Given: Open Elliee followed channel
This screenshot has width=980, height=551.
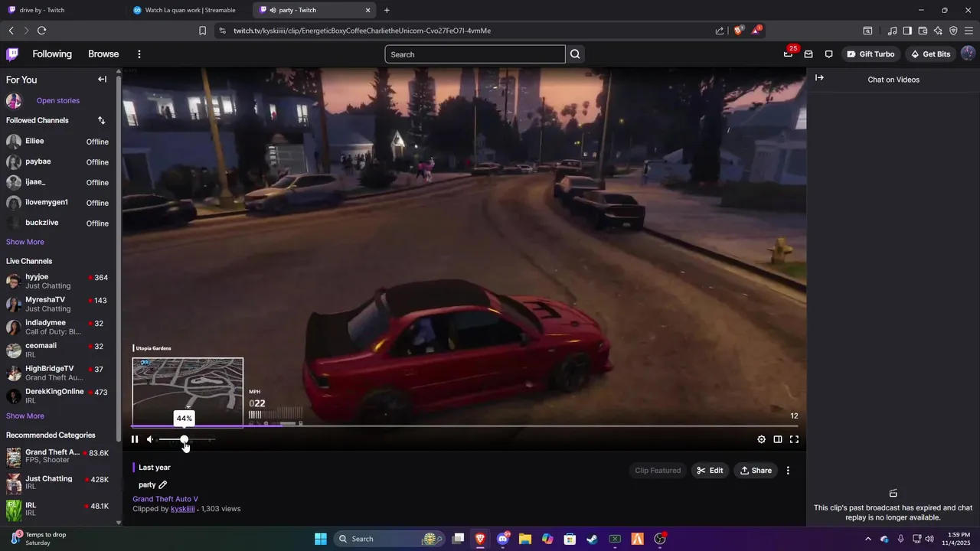Looking at the screenshot, I should pos(58,142).
